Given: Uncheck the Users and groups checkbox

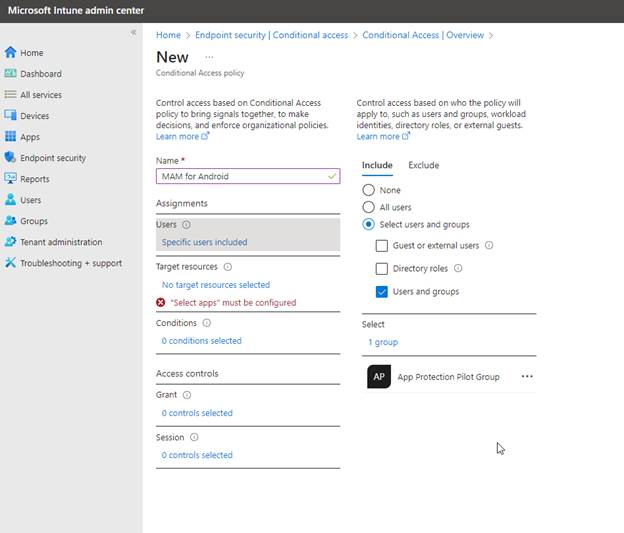Looking at the screenshot, I should pyautogui.click(x=382, y=292).
